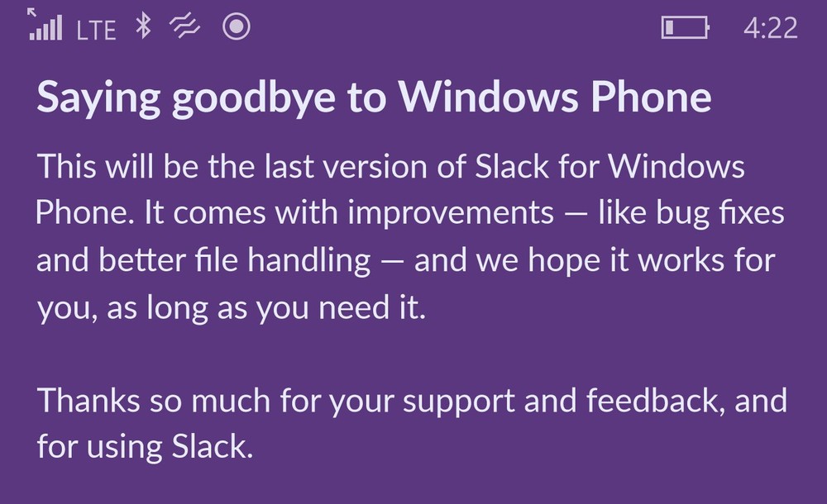Click the line starting "This will be the last version"
The height and width of the screenshot is (504, 827).
390,167
